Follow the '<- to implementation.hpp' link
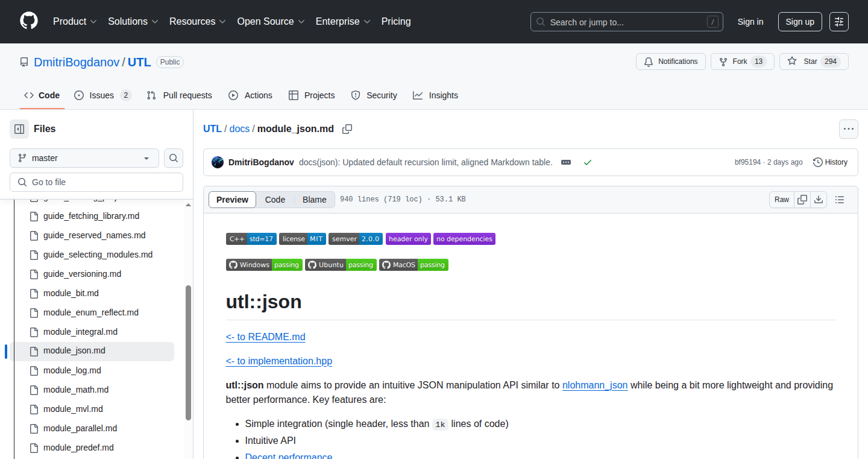 point(279,361)
